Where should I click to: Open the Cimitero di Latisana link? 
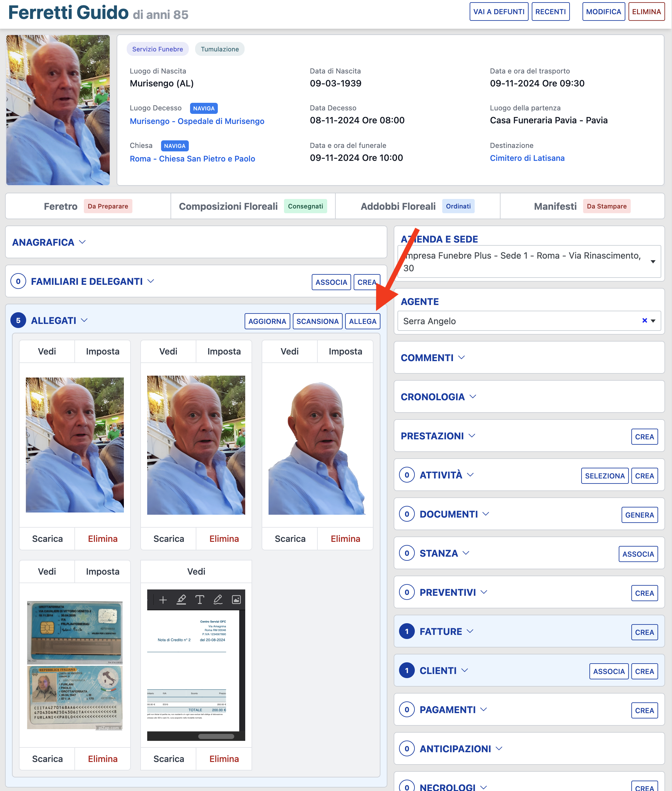point(527,158)
